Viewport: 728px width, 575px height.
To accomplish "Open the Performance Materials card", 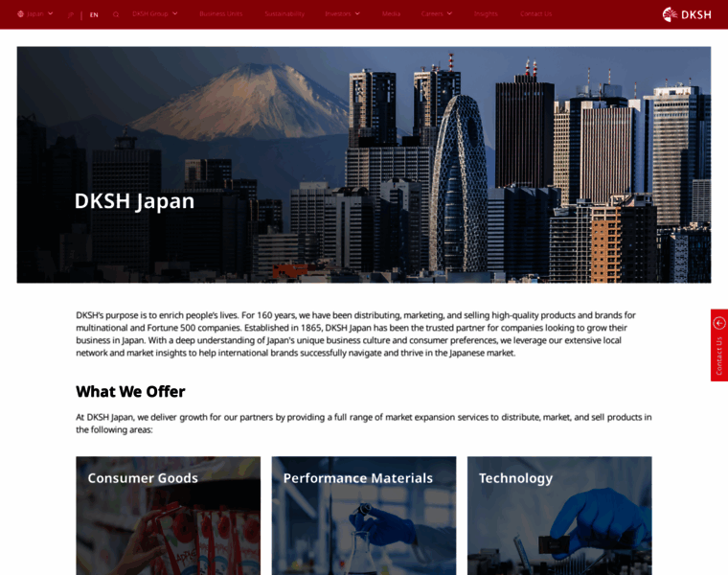I will 364,516.
